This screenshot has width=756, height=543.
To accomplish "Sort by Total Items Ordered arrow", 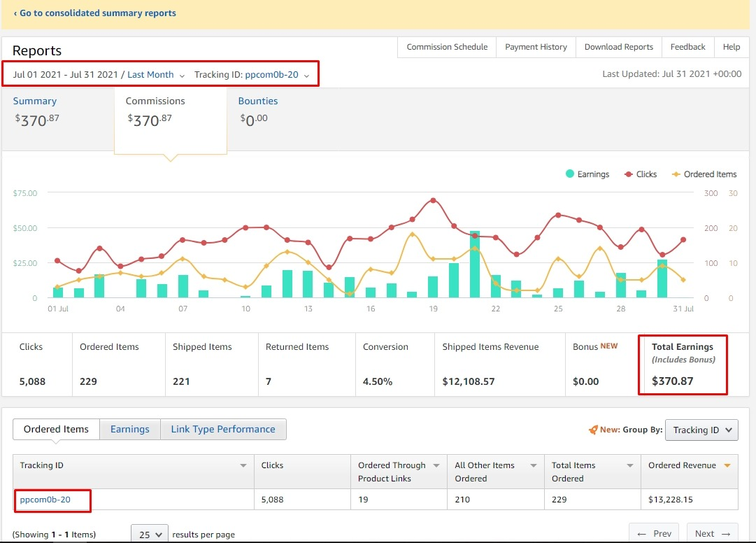I will [x=629, y=465].
